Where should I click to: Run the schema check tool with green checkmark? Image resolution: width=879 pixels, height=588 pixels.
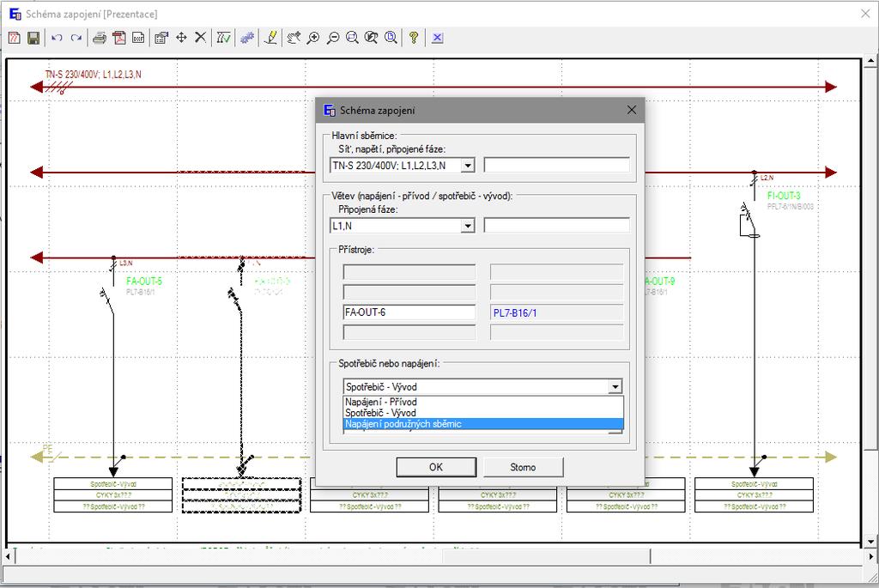click(x=224, y=38)
